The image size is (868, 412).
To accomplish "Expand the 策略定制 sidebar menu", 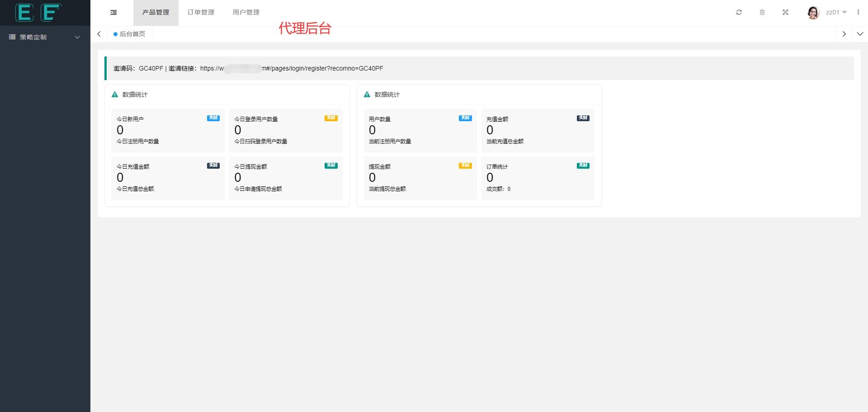I will (x=45, y=37).
